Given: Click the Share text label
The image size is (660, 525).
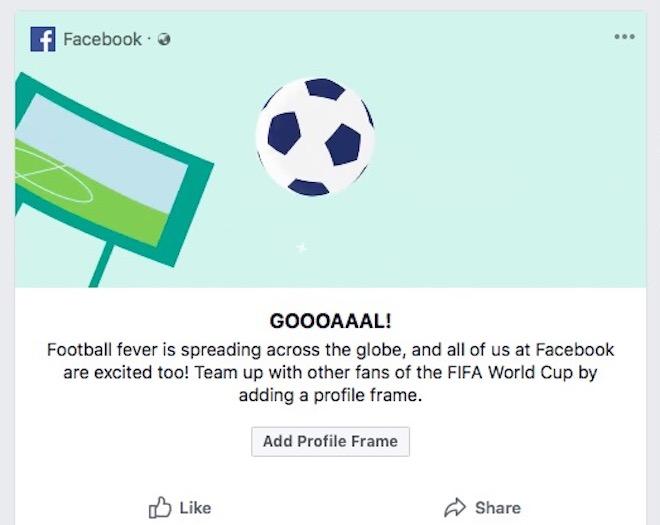Looking at the screenshot, I should click(498, 508).
